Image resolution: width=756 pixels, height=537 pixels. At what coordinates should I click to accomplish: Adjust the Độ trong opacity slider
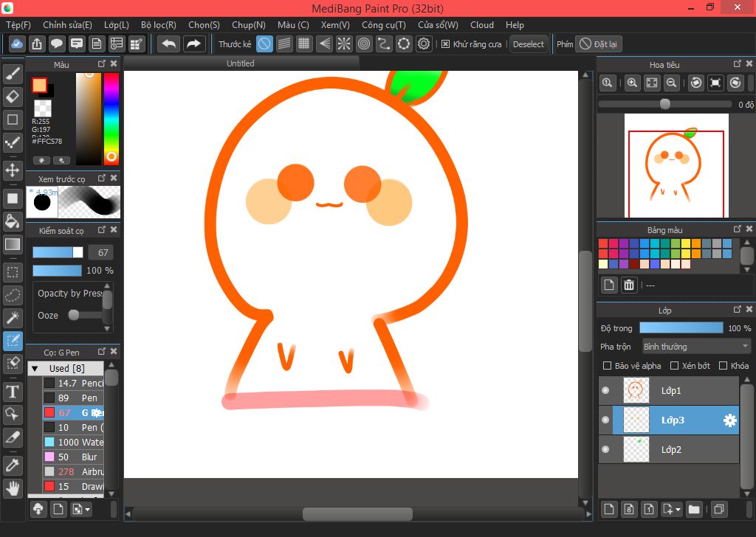681,328
